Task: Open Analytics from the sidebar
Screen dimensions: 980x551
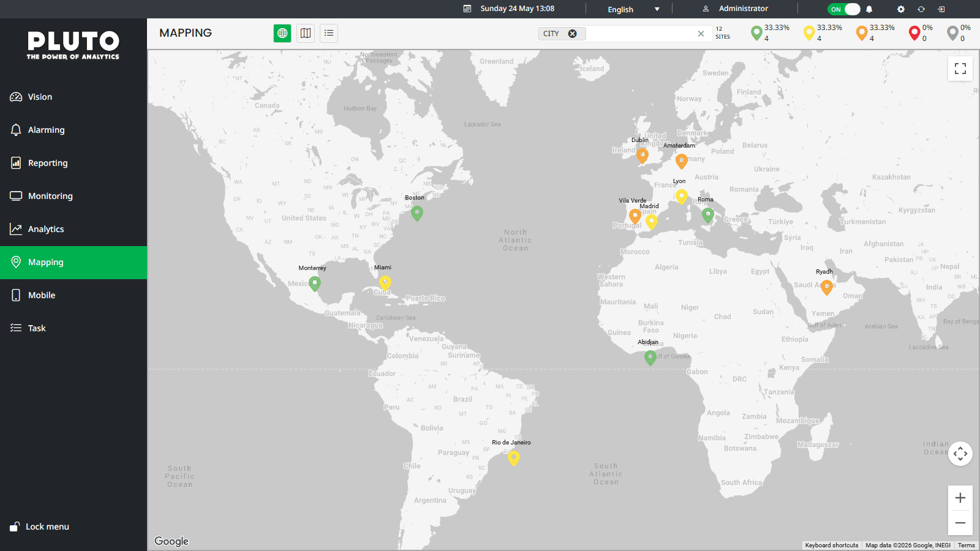Action: point(73,229)
